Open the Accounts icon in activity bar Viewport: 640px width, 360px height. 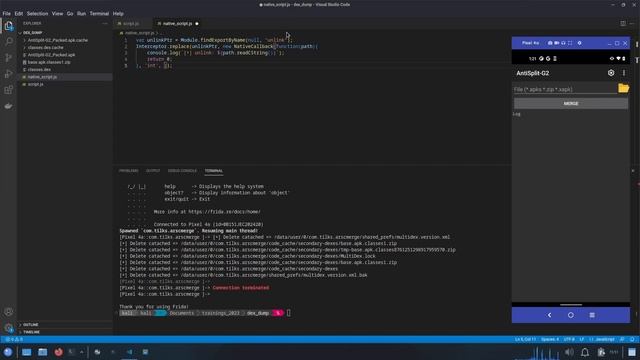click(9, 312)
